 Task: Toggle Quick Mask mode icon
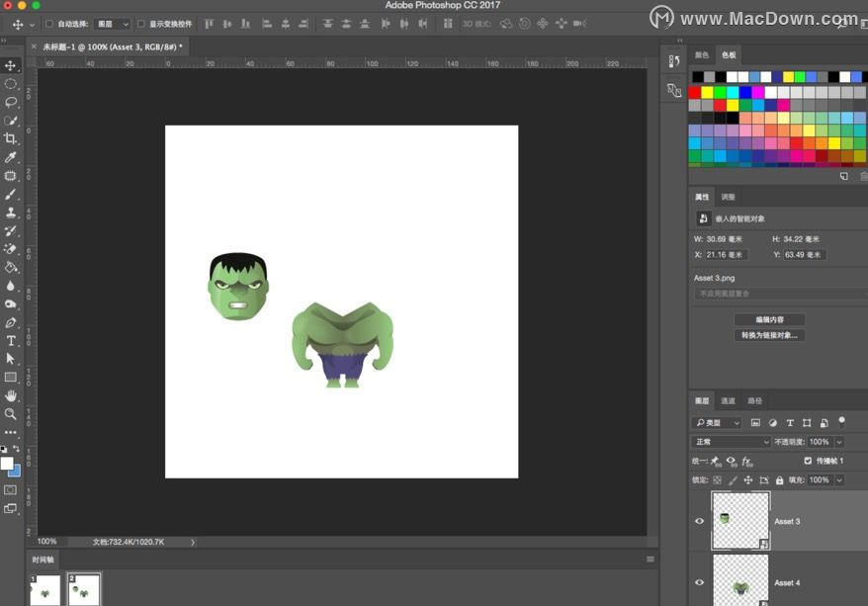pyautogui.click(x=11, y=490)
